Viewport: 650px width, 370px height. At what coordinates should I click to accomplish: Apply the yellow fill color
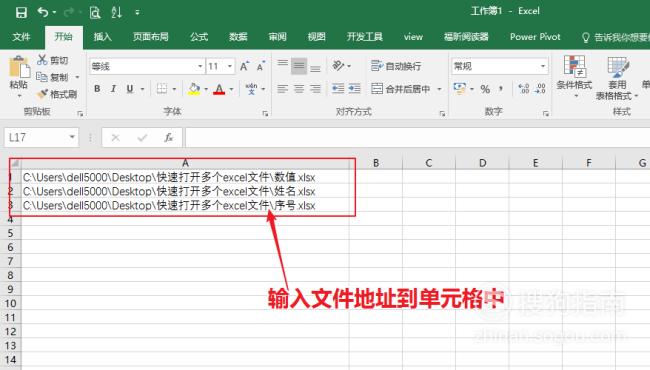click(194, 89)
